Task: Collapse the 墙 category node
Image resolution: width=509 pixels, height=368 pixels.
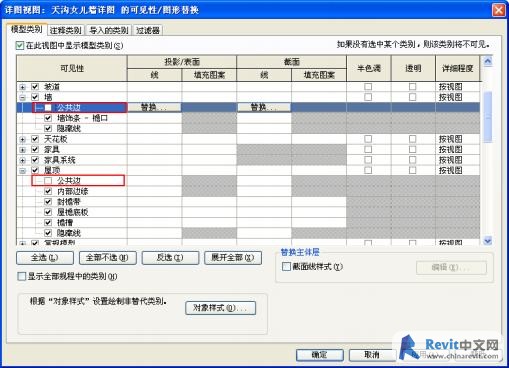Action: [x=22, y=97]
